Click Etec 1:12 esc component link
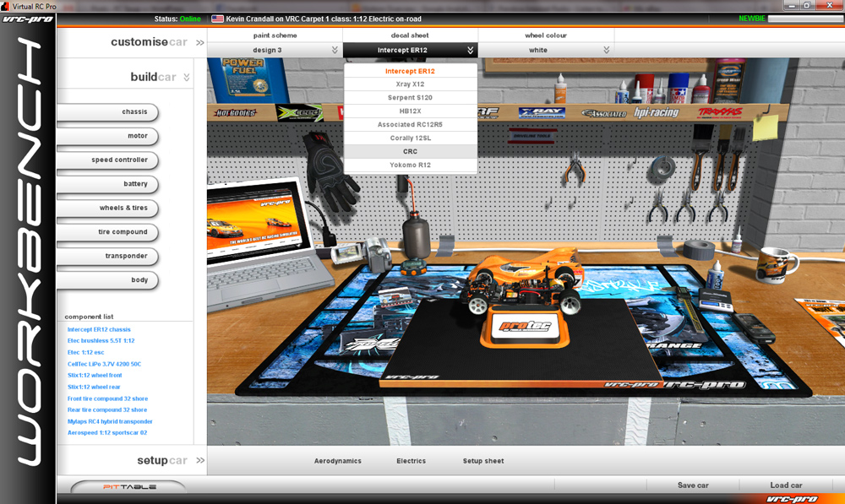The image size is (845, 504). pos(85,353)
